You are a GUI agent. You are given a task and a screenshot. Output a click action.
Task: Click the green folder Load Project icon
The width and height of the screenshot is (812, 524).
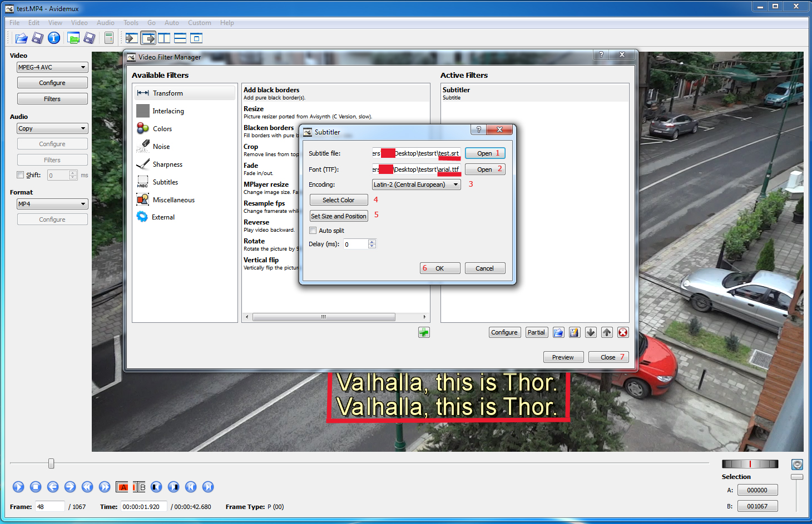coord(73,38)
